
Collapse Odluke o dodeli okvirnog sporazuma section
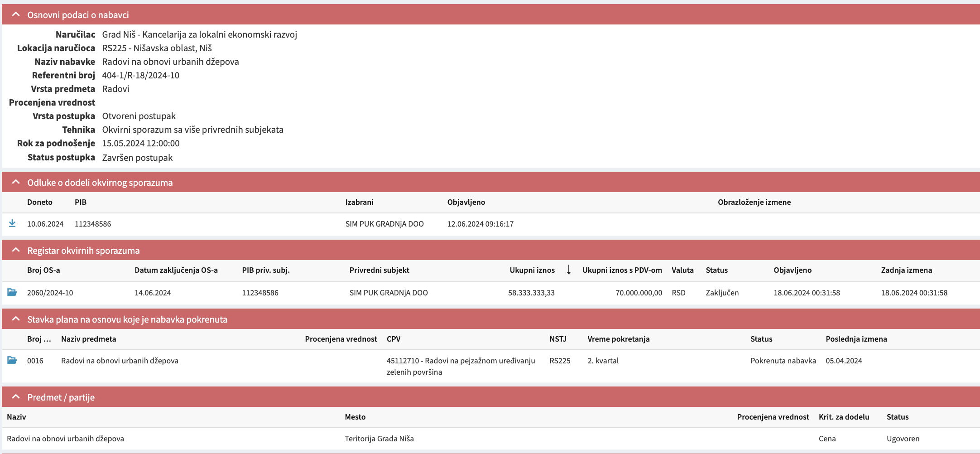[16, 182]
